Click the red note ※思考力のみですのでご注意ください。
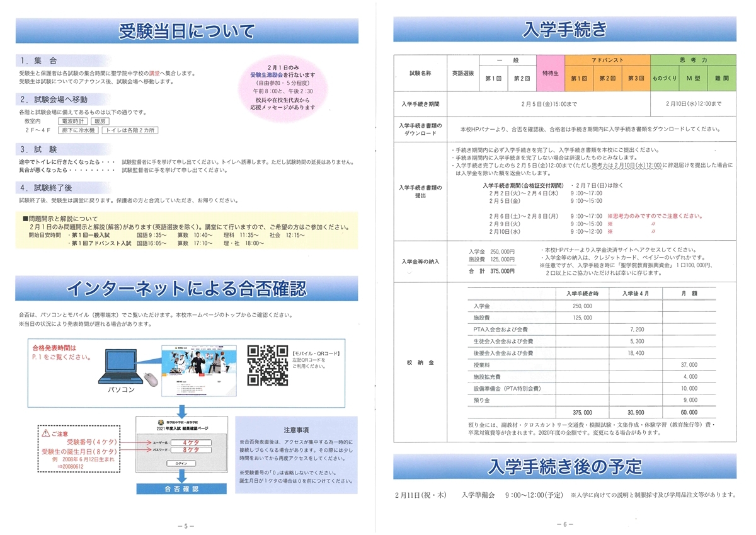The image size is (756, 535). [655, 216]
